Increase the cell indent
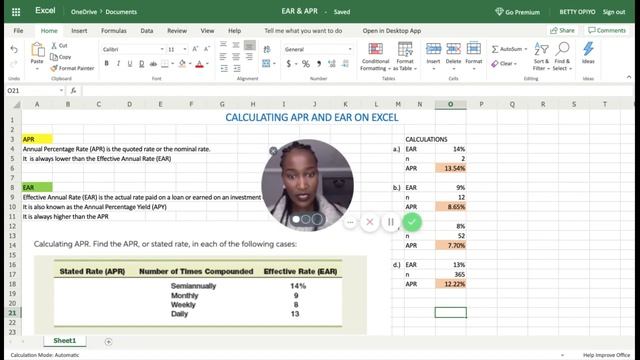The width and height of the screenshot is (640, 360). 237,69
